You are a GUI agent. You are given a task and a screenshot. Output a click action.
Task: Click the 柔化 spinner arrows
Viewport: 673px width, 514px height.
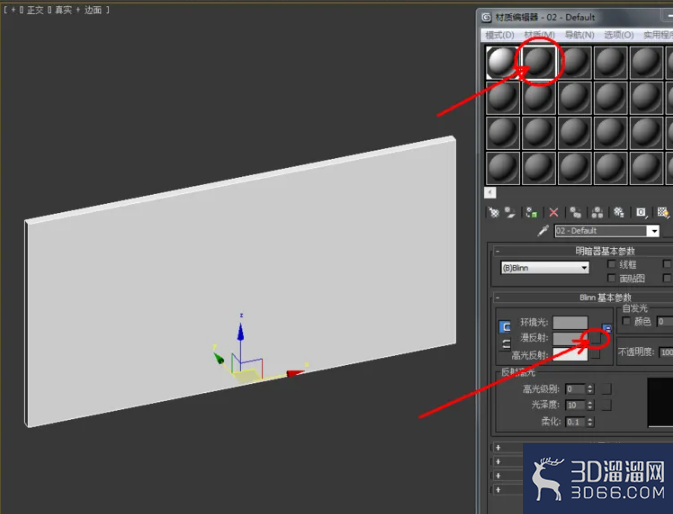coord(590,422)
